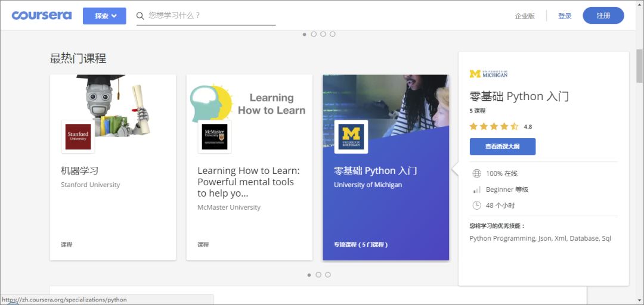Screen dimensions: 644x305
Task: Select the first top carousel dot
Action: tap(304, 34)
